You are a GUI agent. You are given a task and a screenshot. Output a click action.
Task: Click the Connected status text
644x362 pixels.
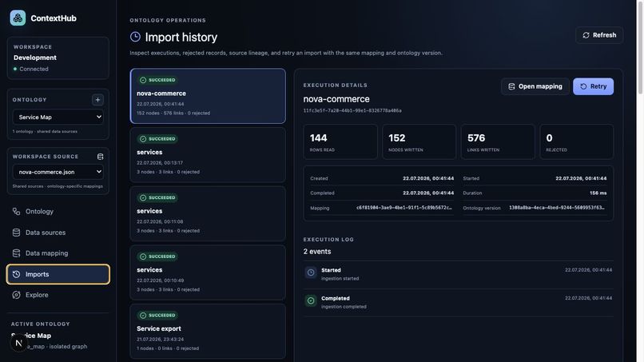coord(34,69)
